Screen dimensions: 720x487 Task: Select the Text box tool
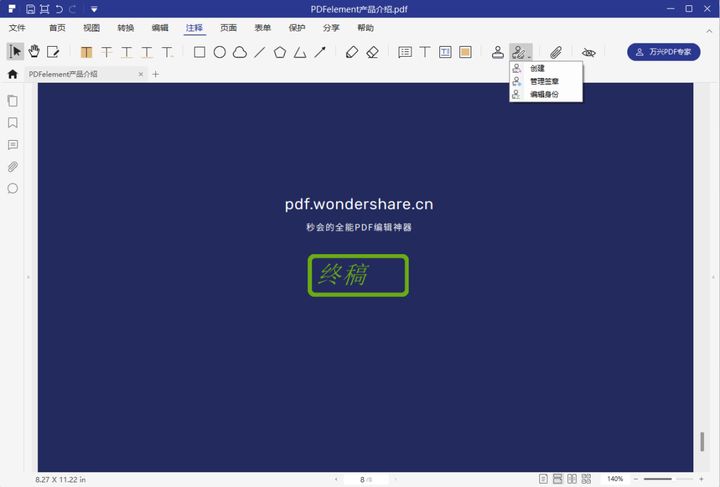445,52
